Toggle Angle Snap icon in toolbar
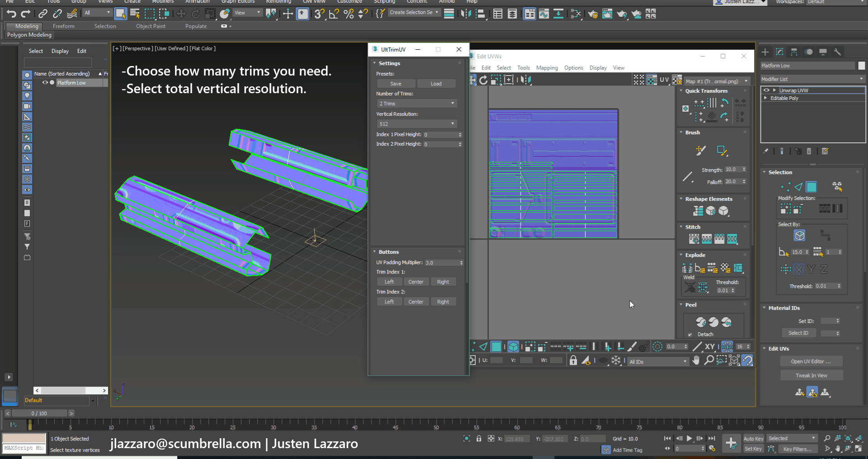 pos(334,14)
